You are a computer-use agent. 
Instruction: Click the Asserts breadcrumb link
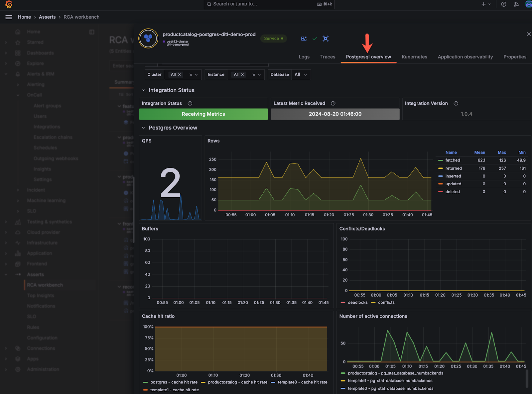(x=47, y=17)
